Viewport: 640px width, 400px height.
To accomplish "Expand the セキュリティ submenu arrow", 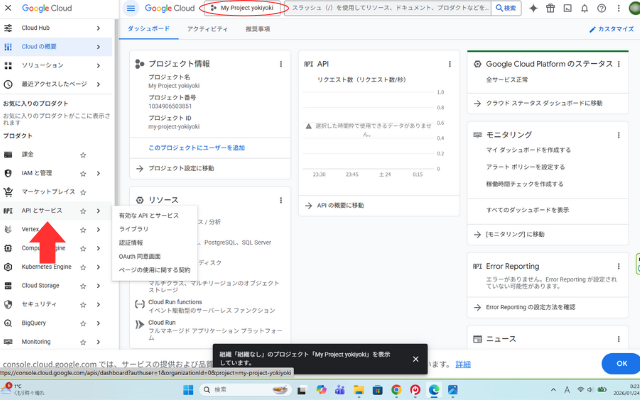I will pyautogui.click(x=98, y=304).
